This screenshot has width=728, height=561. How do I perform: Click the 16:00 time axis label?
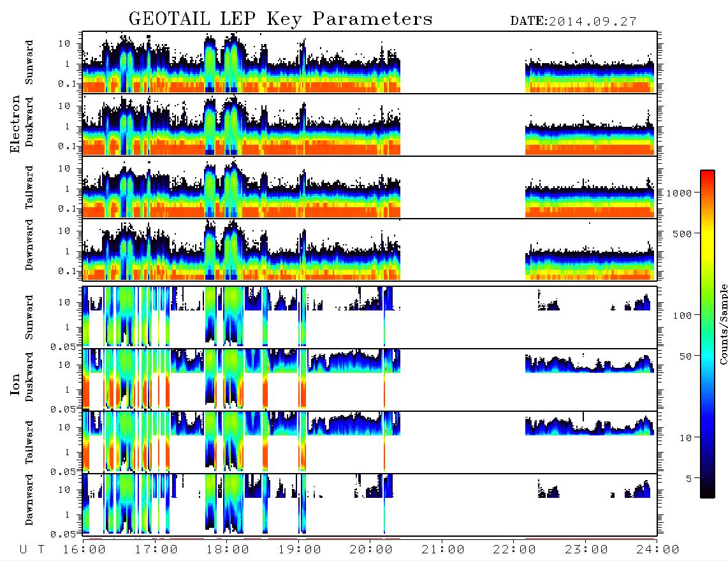84,550
